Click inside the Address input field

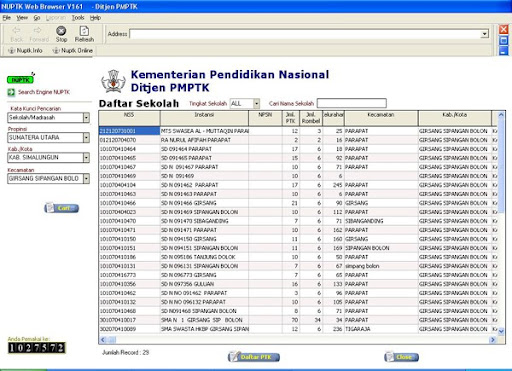[305, 34]
